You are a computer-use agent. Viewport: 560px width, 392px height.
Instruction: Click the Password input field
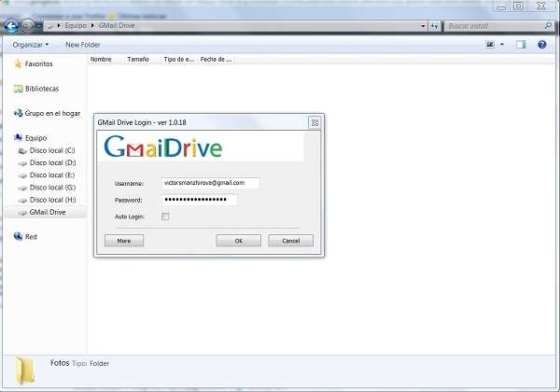200,200
